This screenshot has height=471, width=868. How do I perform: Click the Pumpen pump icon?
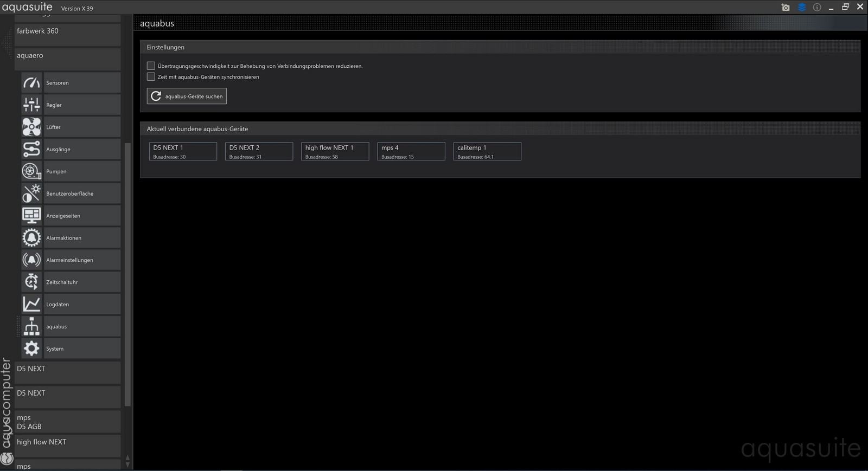tap(31, 171)
